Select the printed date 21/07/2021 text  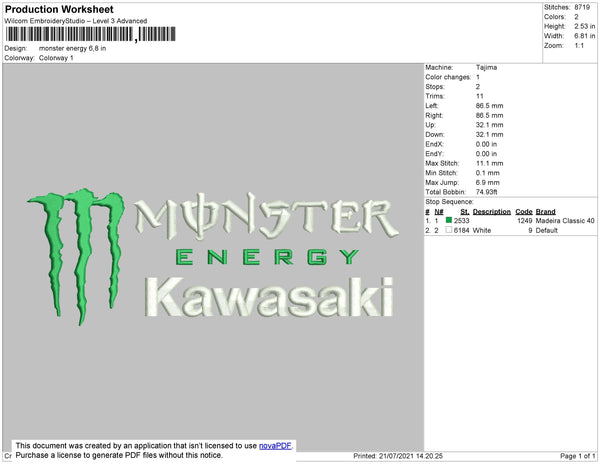point(396,456)
